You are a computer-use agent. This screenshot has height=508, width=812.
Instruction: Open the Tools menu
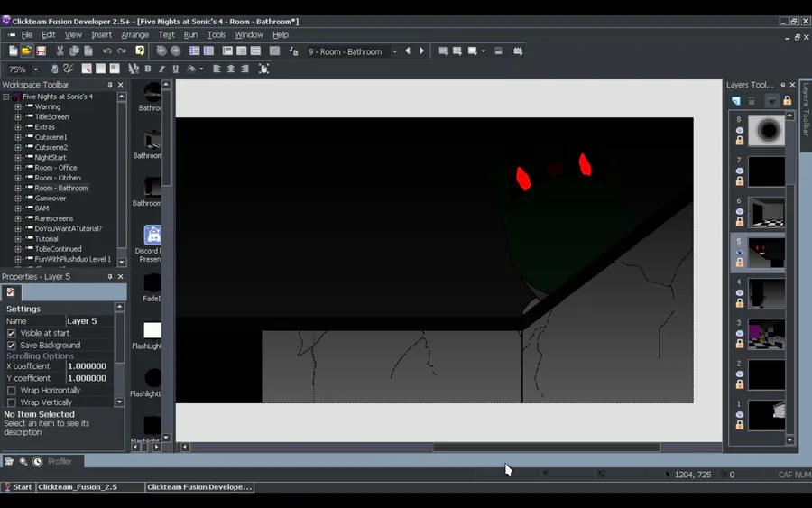coord(216,34)
